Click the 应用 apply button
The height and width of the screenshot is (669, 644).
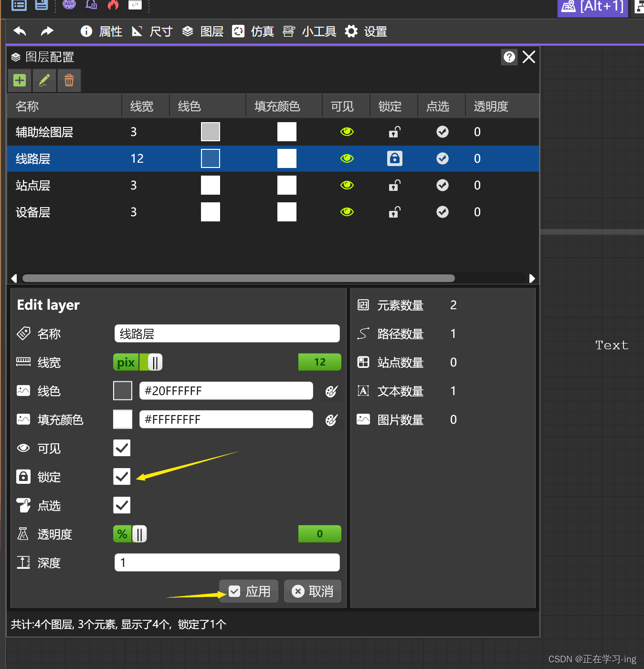(249, 591)
